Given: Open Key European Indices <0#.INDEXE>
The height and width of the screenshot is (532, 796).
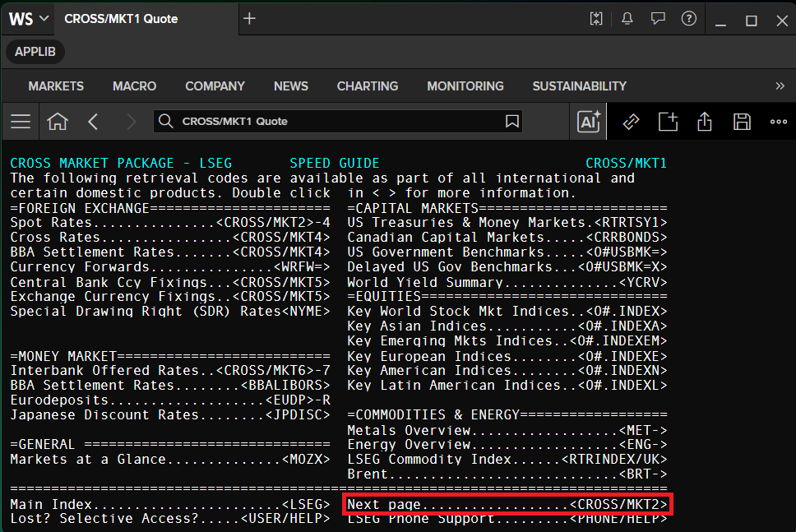Looking at the screenshot, I should (622, 356).
